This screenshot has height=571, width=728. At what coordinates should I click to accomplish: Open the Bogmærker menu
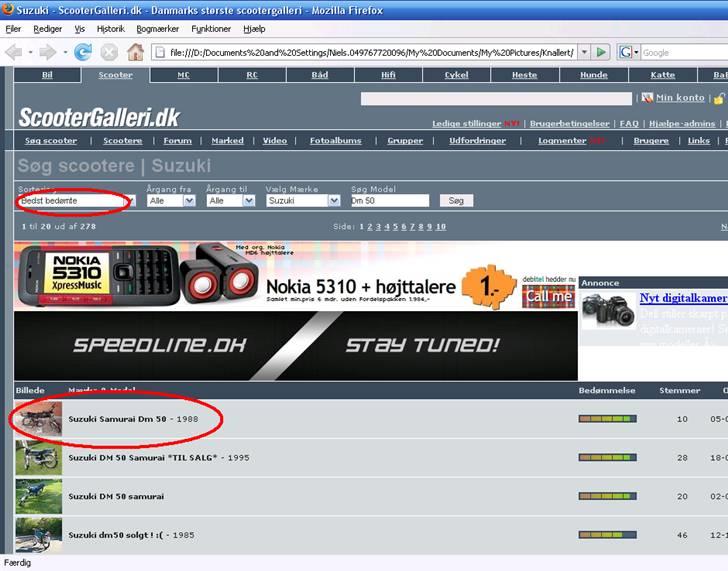[x=158, y=29]
